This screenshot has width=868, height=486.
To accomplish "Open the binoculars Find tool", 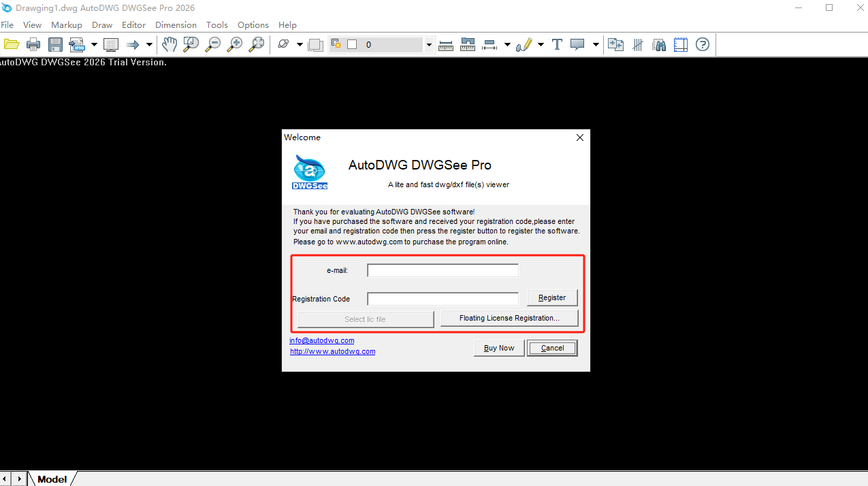I will click(x=659, y=45).
